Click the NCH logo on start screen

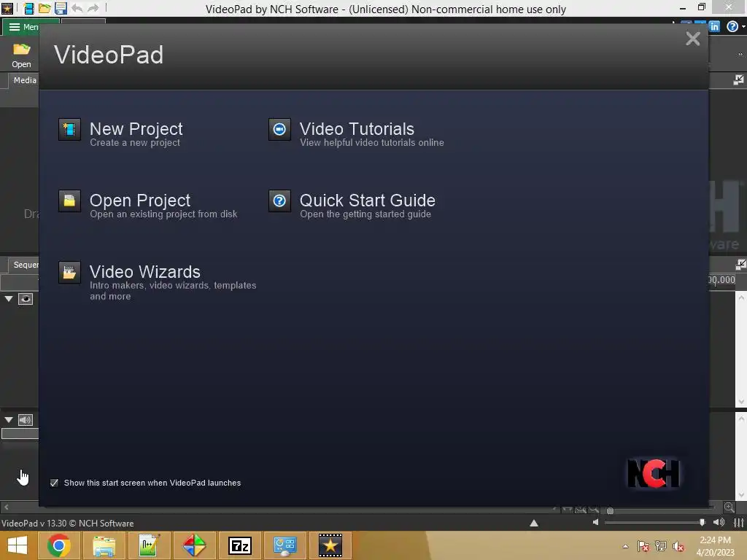click(x=654, y=473)
